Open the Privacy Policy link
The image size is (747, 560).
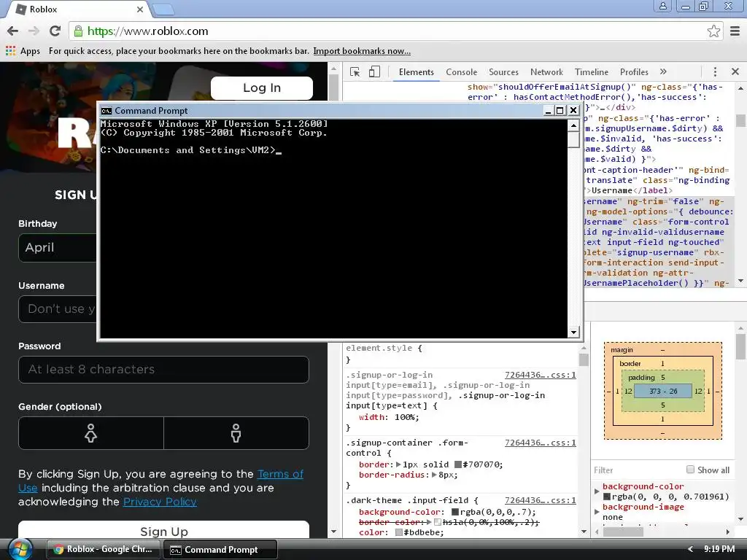coord(160,502)
